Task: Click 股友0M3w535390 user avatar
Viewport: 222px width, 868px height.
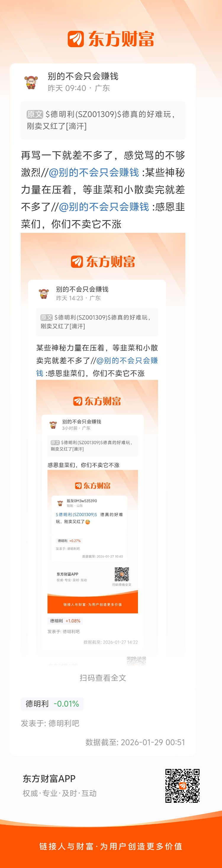Action: [x=60, y=503]
